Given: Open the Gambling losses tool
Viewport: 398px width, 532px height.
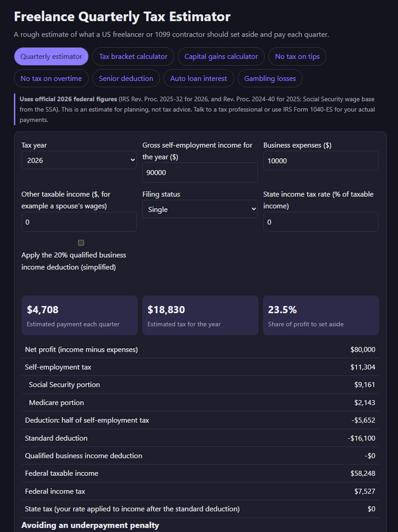Looking at the screenshot, I should pyautogui.click(x=270, y=78).
